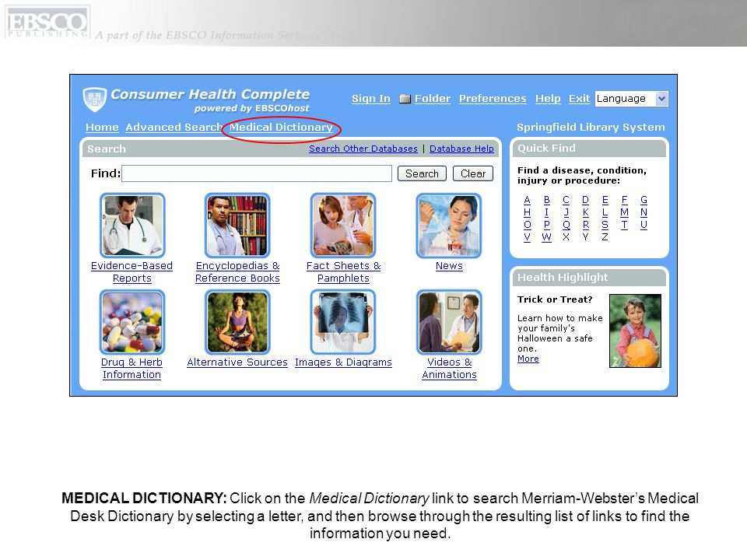Click Search Other Databases
The image size is (747, 560).
(x=363, y=149)
